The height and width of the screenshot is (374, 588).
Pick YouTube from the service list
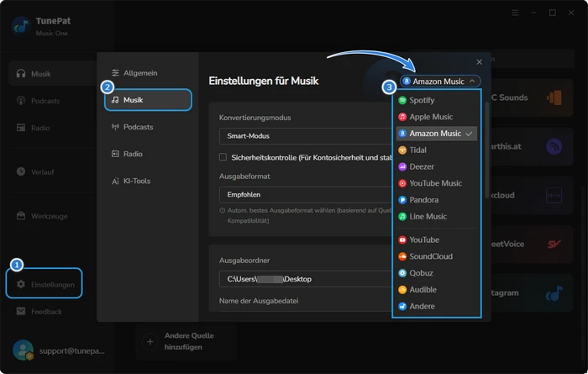[437, 240]
